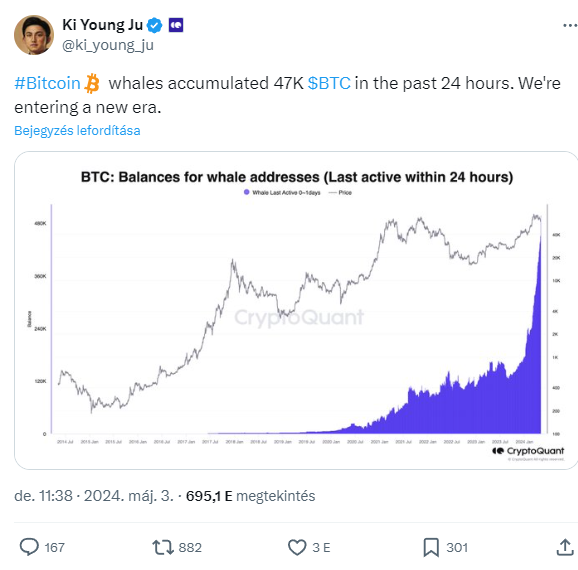This screenshot has width=578, height=570.
Task: Click Bejegyzés lefordítása translate link
Action: coord(77,131)
